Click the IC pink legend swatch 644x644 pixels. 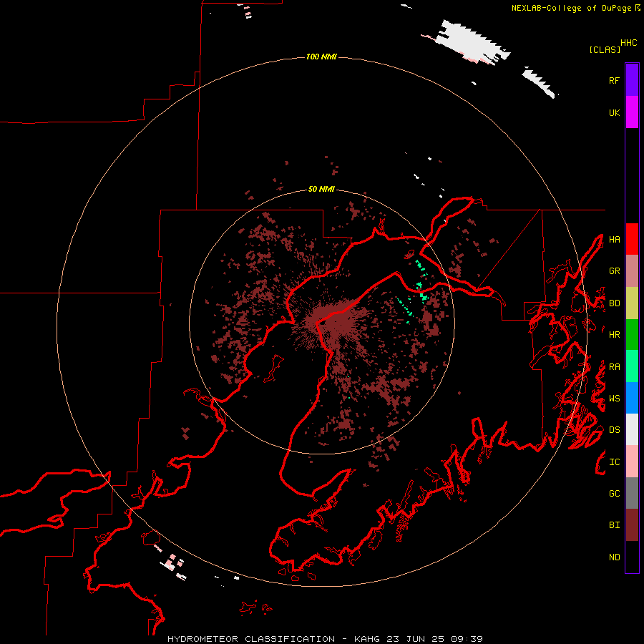632,462
